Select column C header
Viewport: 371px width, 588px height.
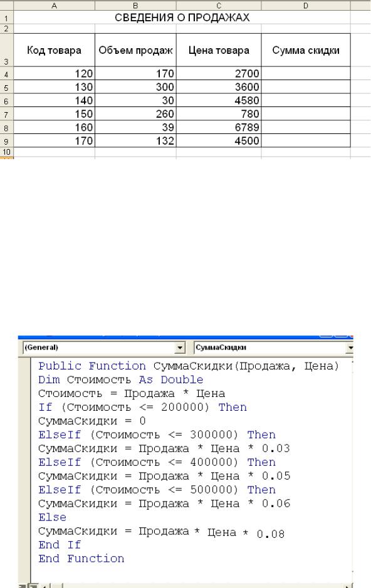pos(219,5)
